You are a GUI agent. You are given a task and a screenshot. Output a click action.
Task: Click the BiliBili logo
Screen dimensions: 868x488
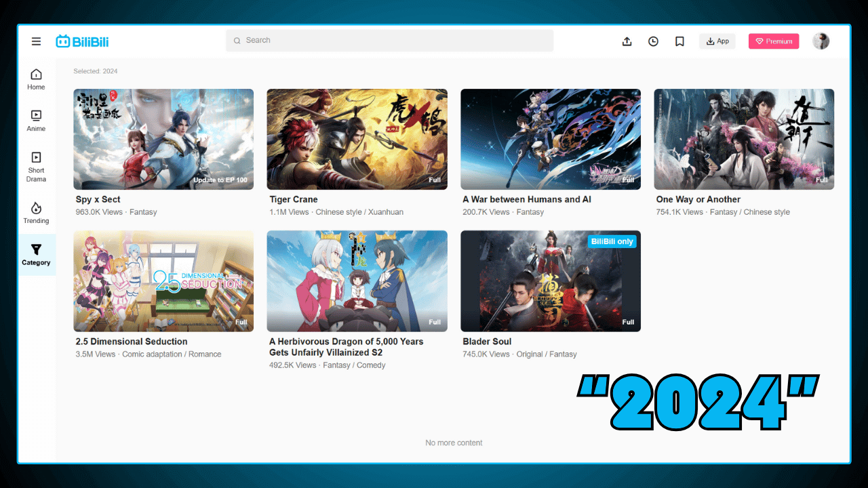[x=82, y=41]
